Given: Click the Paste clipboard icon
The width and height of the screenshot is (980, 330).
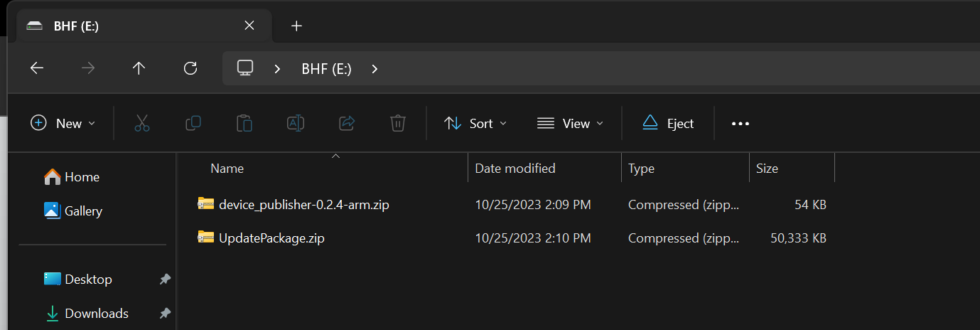Looking at the screenshot, I should click(x=244, y=123).
